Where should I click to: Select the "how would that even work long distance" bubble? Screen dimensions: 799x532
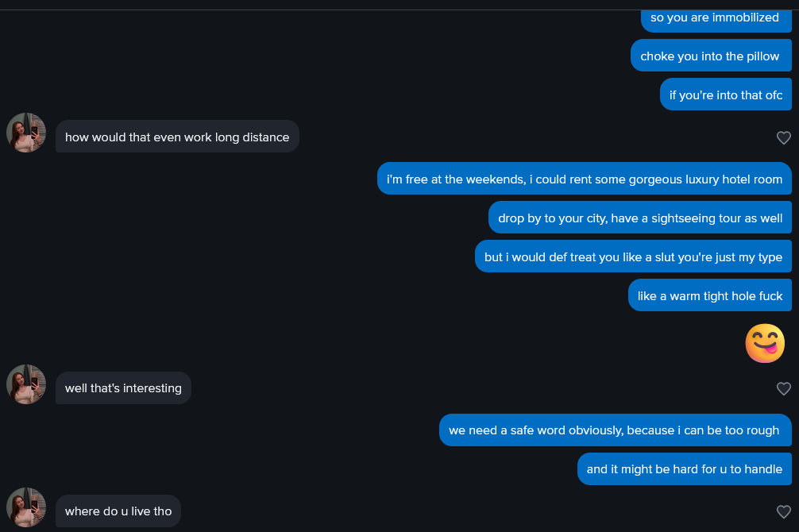pyautogui.click(x=177, y=137)
